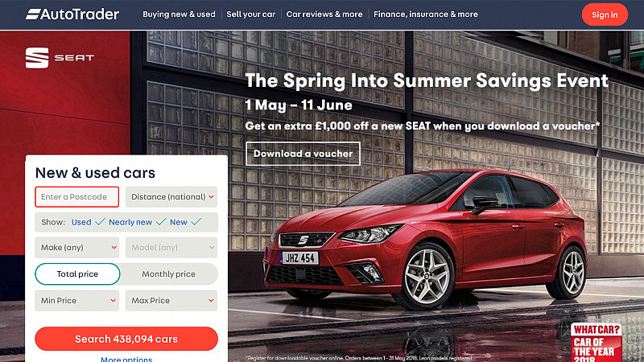Expand the Min Price dropdown
Image resolution: width=644 pixels, height=362 pixels.
[76, 300]
